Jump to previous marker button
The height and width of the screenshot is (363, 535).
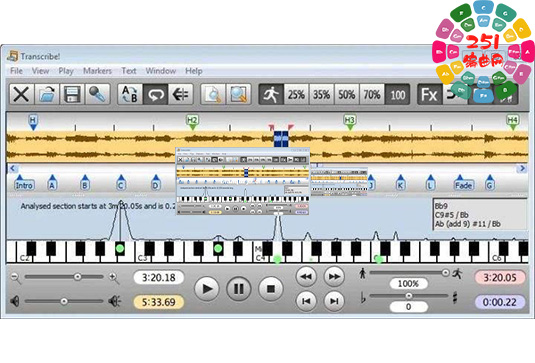click(306, 301)
